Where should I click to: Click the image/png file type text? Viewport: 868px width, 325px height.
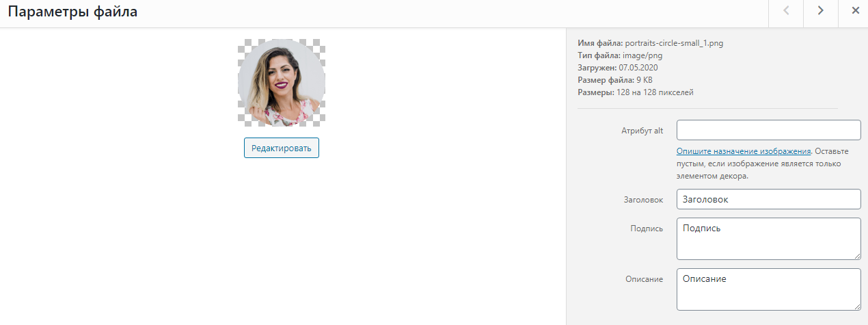click(x=642, y=55)
